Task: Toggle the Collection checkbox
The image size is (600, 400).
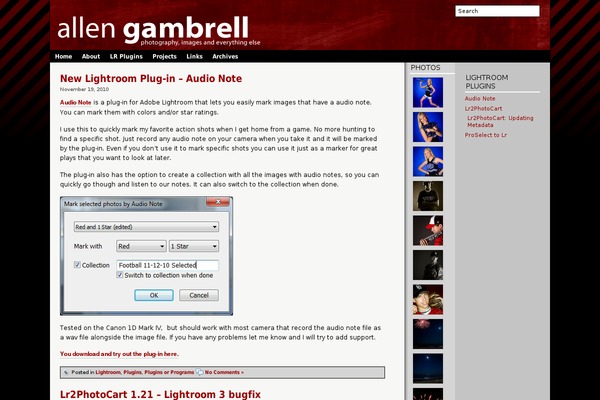Action: tap(77, 265)
